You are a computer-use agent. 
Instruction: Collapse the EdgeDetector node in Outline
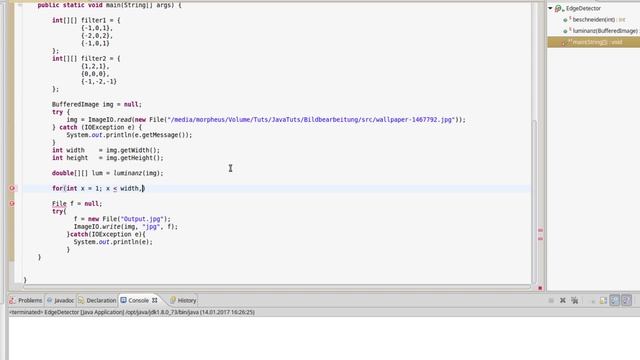tap(550, 8)
